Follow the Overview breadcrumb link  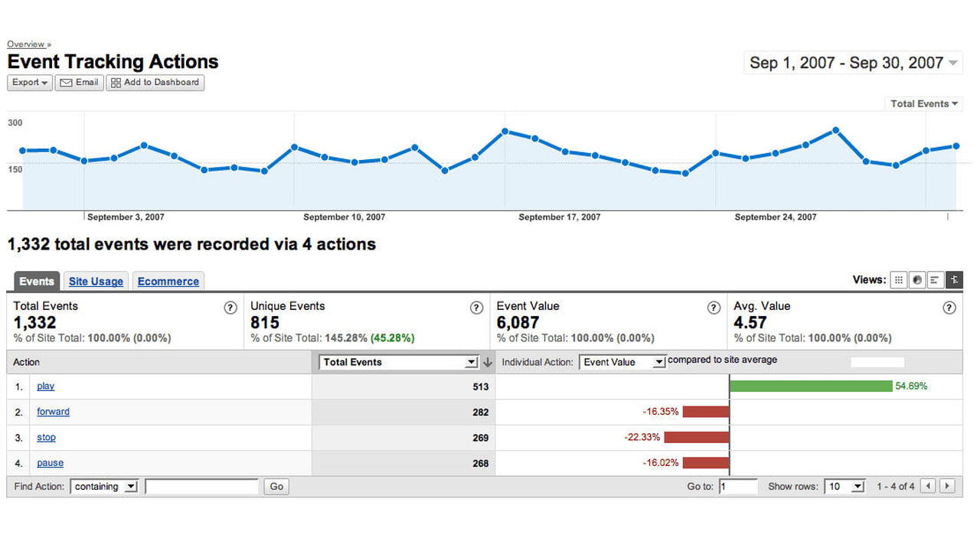coord(27,44)
